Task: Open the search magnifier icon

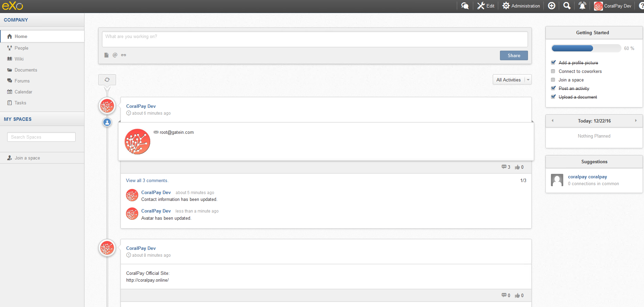Action: 567,6
